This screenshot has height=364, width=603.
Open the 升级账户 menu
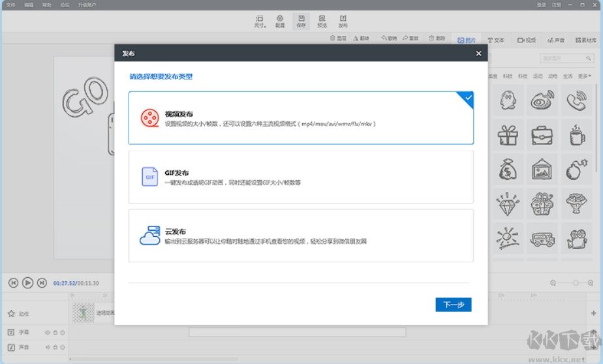click(x=87, y=5)
